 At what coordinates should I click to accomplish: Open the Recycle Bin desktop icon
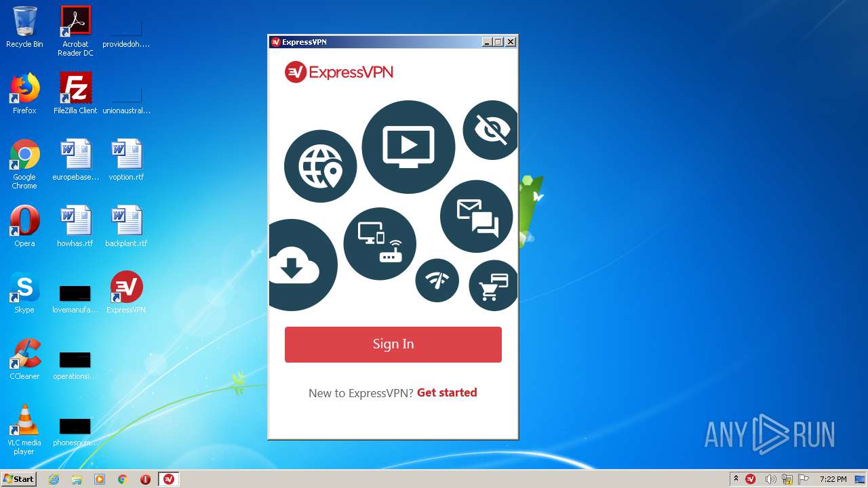tap(24, 28)
